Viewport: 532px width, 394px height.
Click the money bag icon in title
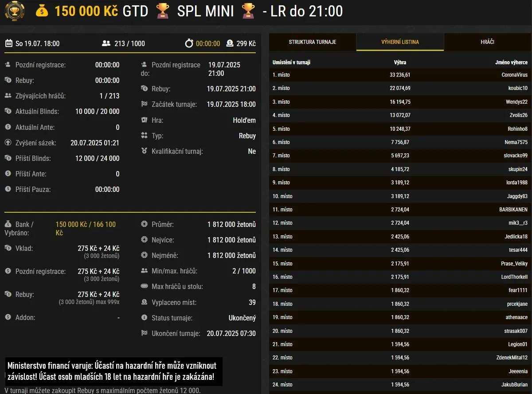[42, 12]
